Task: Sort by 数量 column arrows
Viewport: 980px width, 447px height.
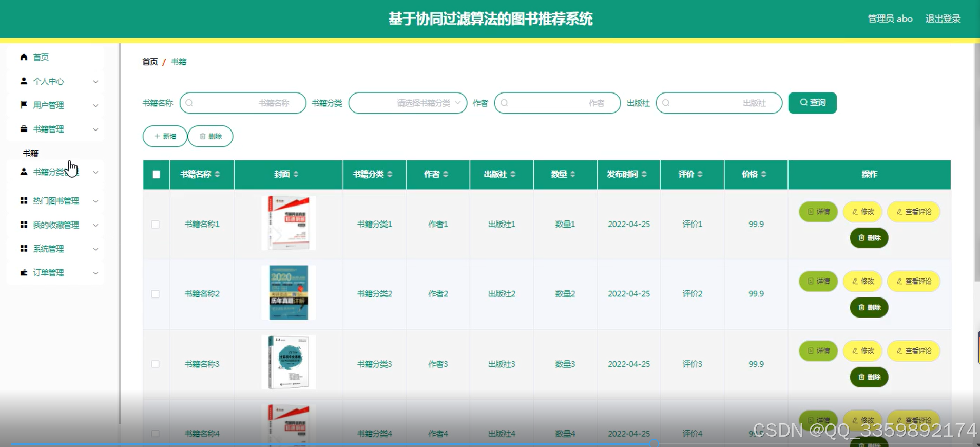Action: click(572, 174)
